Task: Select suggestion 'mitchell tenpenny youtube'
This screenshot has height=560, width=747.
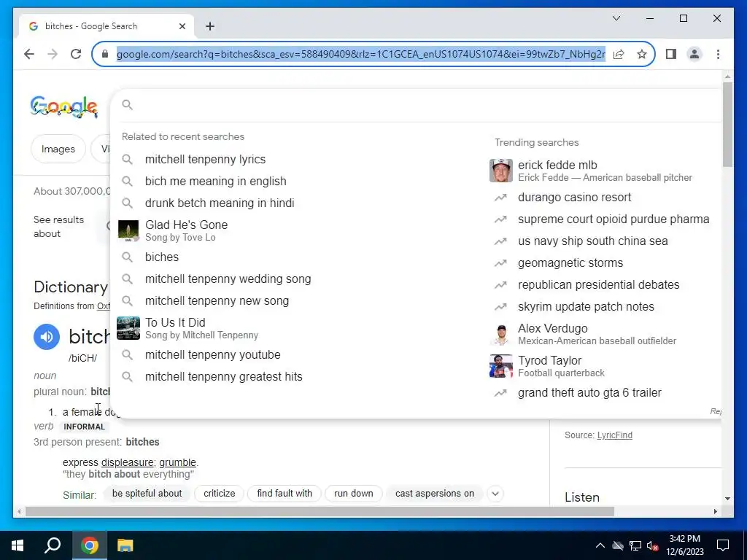Action: 212,355
